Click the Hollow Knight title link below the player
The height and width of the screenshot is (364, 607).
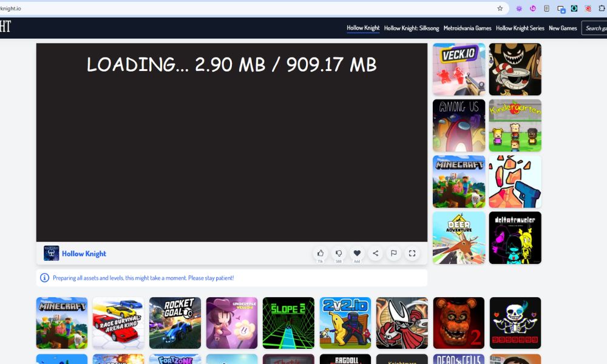(84, 254)
